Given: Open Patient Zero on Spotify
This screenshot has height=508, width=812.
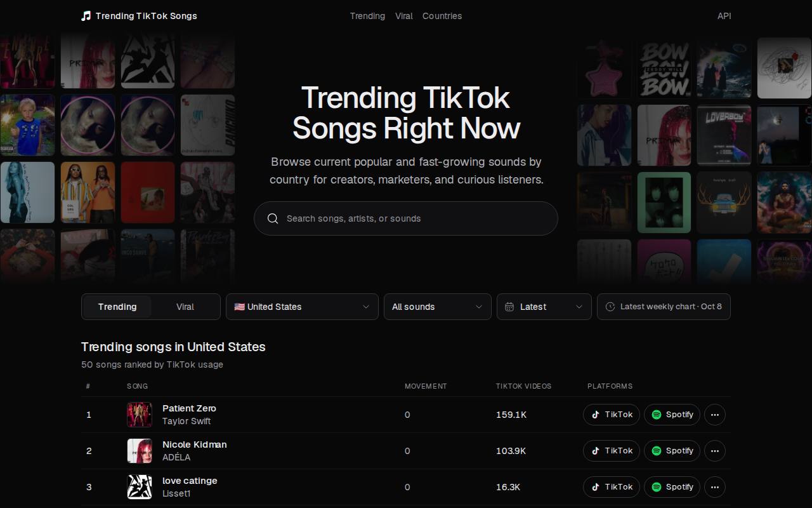Looking at the screenshot, I should point(672,415).
